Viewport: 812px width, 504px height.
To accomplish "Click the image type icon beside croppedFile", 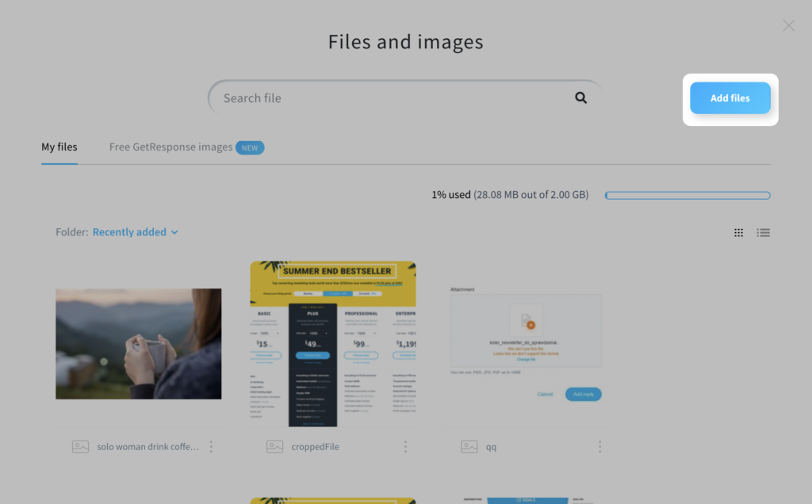I will (274, 446).
